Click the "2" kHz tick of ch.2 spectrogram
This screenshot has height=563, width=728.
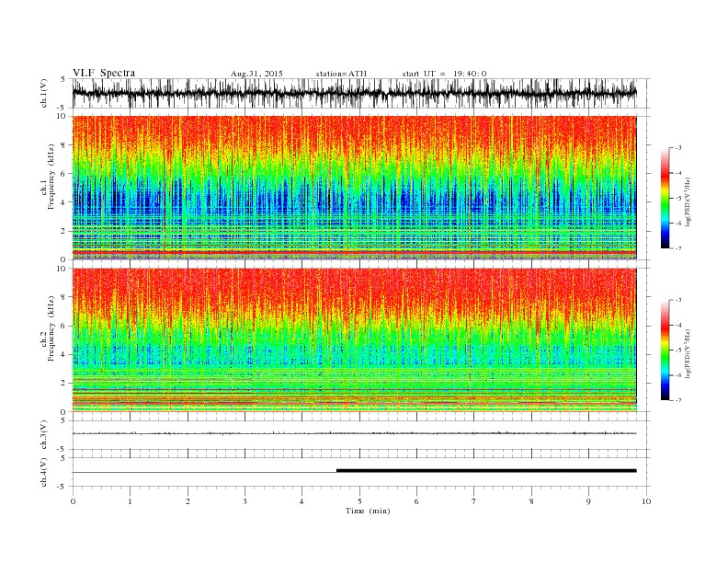tap(64, 384)
